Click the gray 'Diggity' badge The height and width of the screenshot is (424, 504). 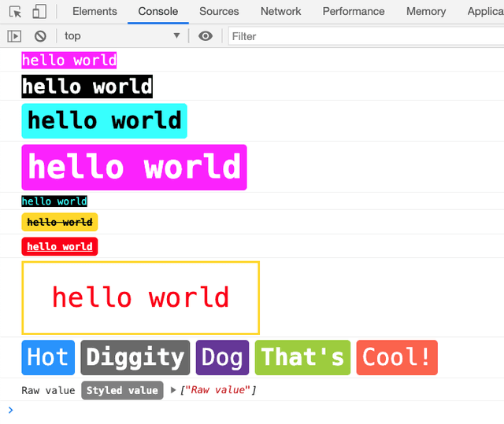click(135, 357)
